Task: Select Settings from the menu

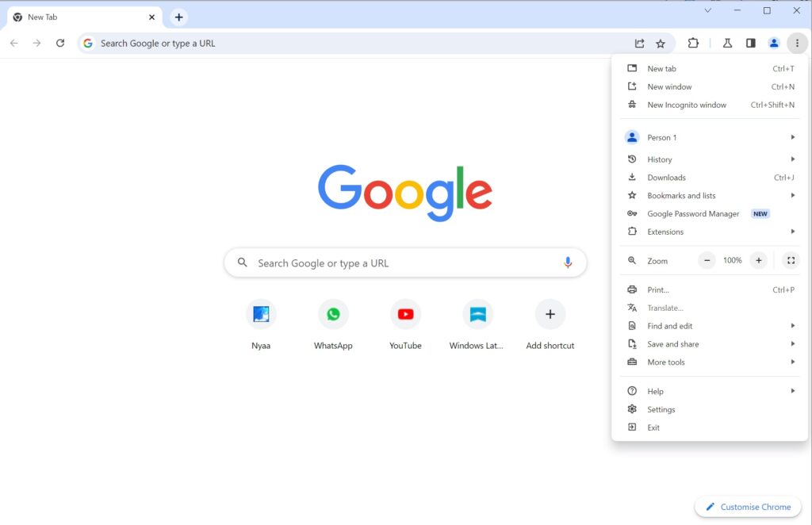Action: point(662,408)
